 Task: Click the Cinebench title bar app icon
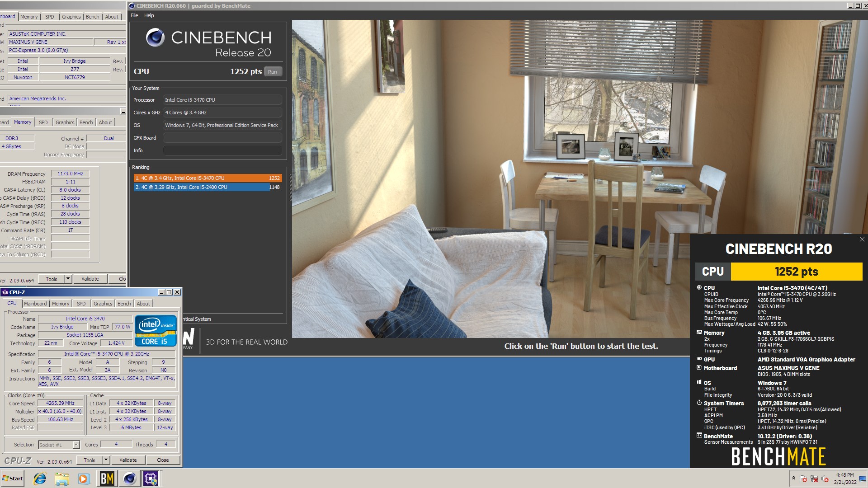pos(132,6)
